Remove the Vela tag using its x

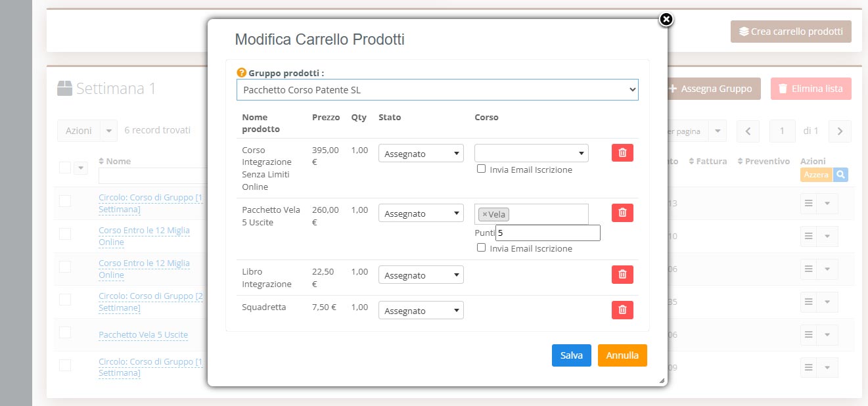(485, 214)
